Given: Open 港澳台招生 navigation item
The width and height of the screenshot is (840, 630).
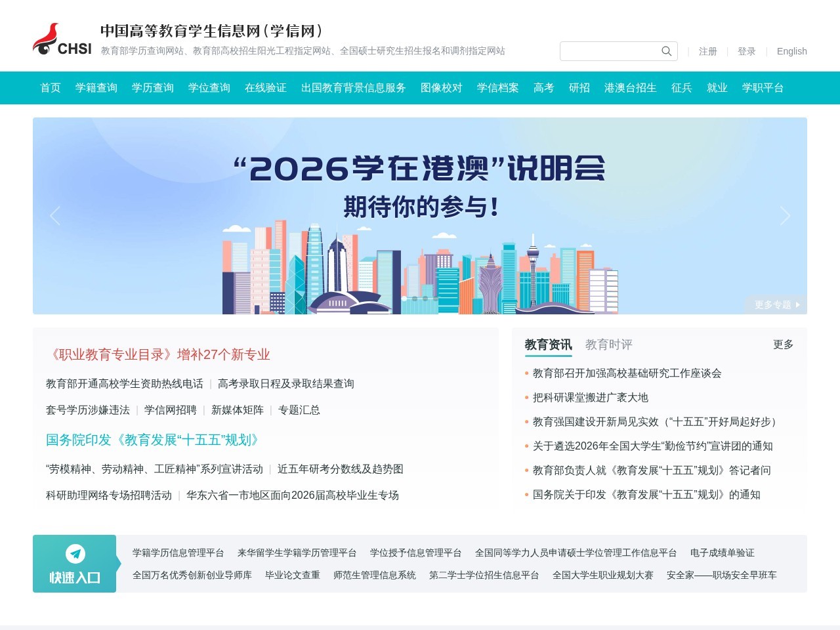Looking at the screenshot, I should point(631,88).
